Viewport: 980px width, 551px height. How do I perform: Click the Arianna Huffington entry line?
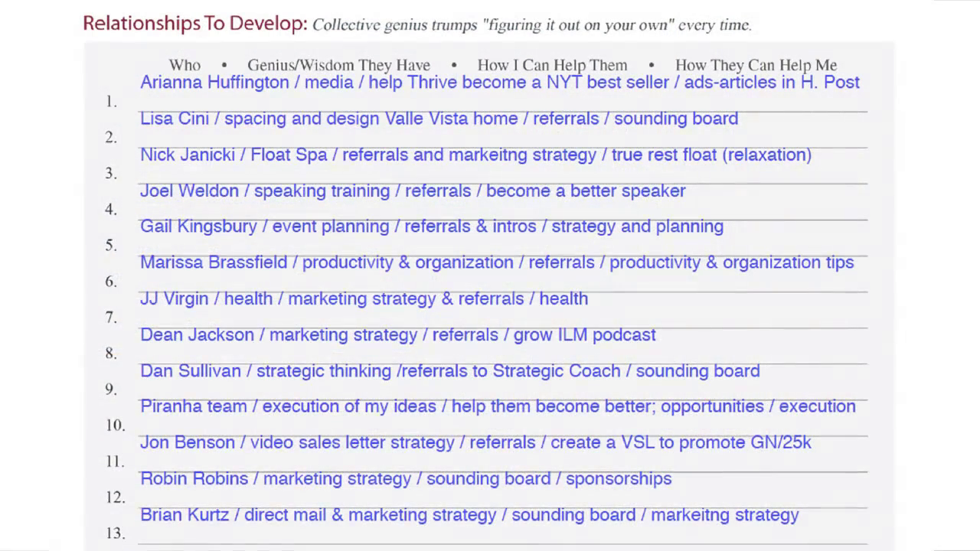pyautogui.click(x=500, y=82)
